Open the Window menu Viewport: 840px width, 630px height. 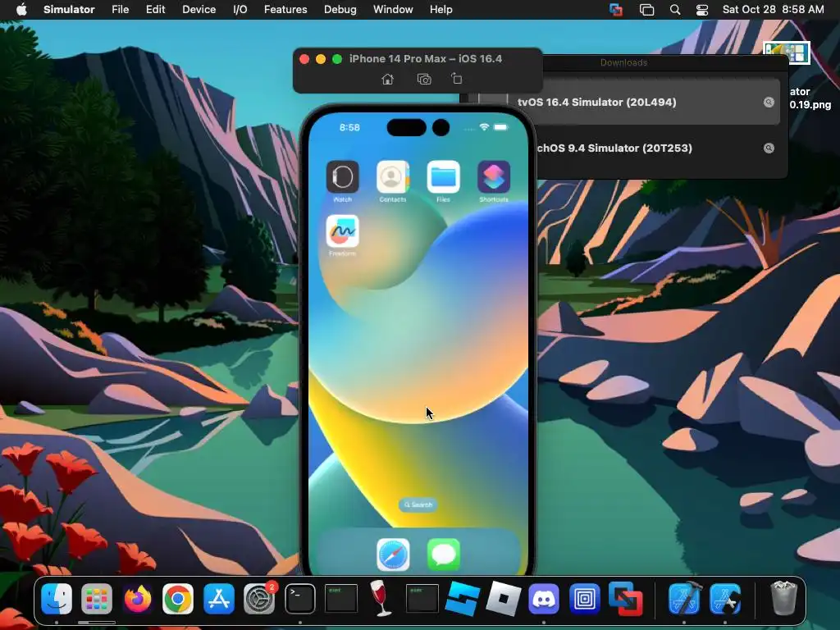click(x=393, y=10)
